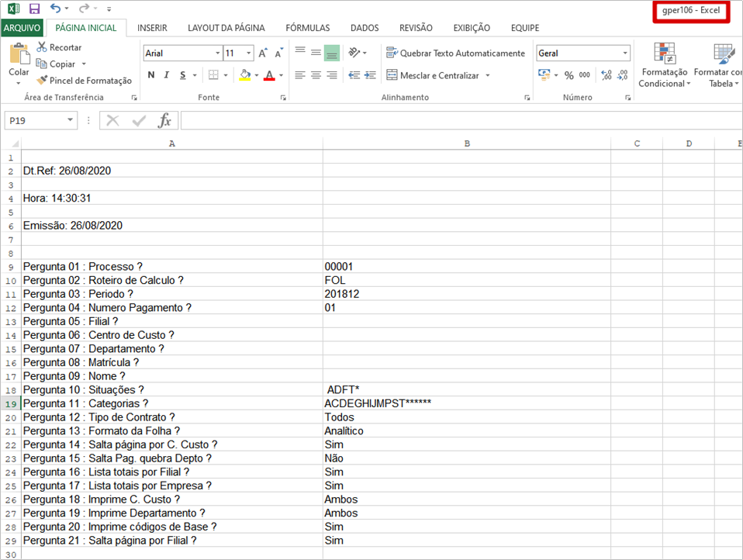This screenshot has height=560, width=743.
Task: Open ARQUIVO tab
Action: click(x=22, y=28)
